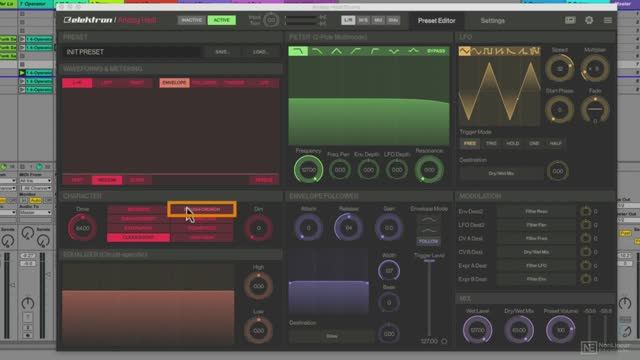Screen dimensions: 640x360
Task: Enable FOLLOW envelope mode
Action: (x=429, y=242)
